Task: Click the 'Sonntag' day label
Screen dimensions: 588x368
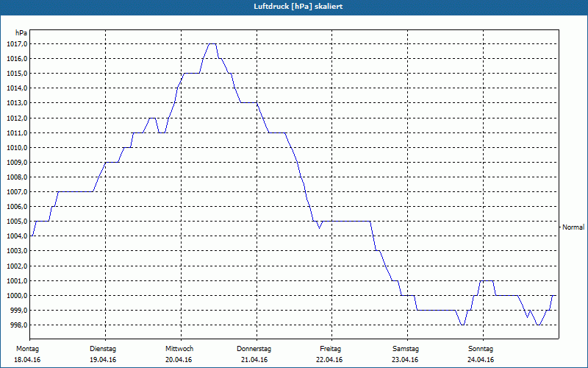Action: 481,349
